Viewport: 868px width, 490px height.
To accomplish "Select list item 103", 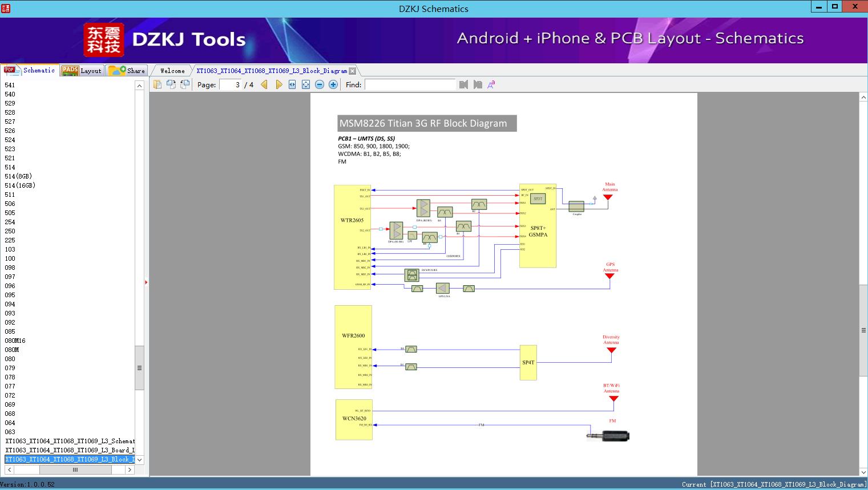I will pos(10,249).
